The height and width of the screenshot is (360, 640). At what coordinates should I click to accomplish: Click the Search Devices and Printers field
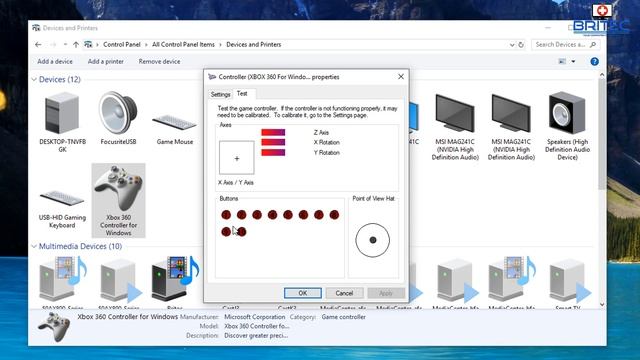click(x=566, y=44)
